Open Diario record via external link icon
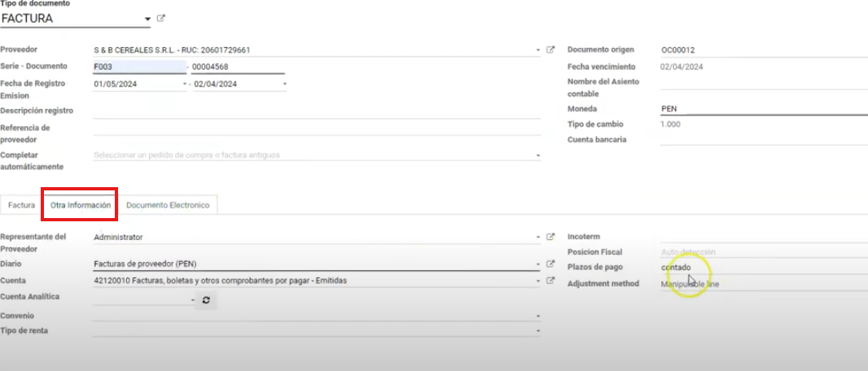Viewport: 868px width, 371px height. coord(550,264)
